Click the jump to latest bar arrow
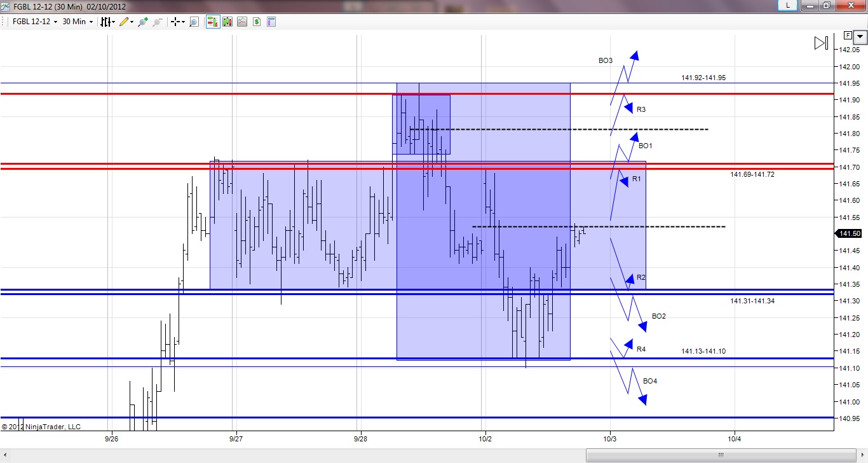Image resolution: width=868 pixels, height=463 pixels. 821,43
